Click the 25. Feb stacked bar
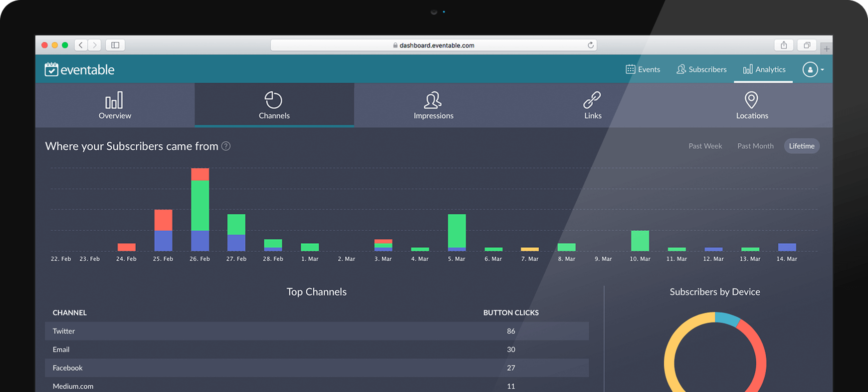 pyautogui.click(x=163, y=230)
